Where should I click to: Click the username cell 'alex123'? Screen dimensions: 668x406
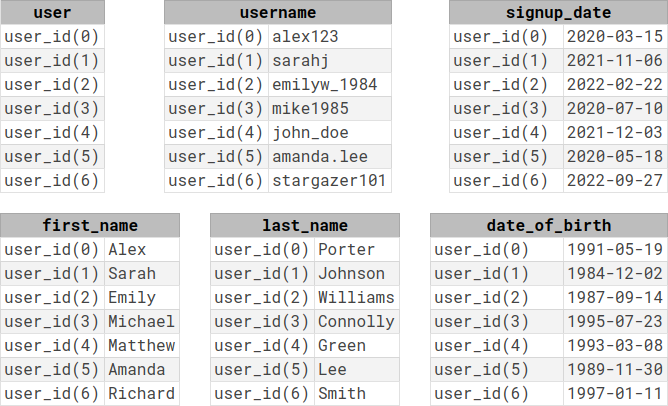click(330, 37)
